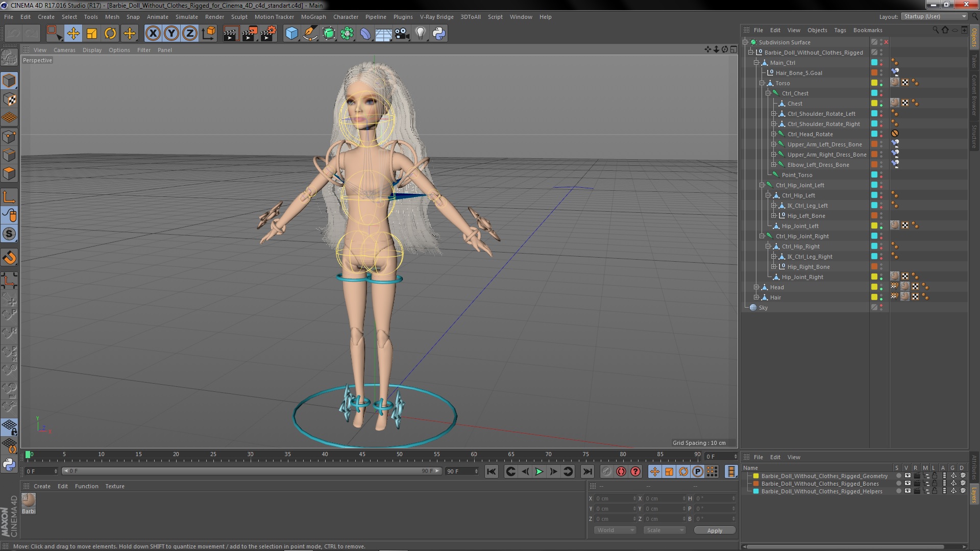980x551 pixels.
Task: Toggle X-axis lock icon
Action: coord(153,34)
